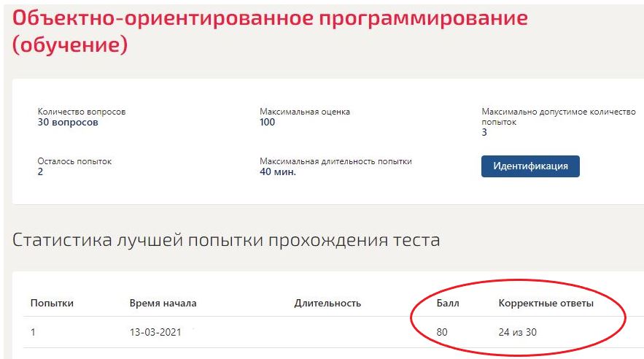Select attempt number 1 in the table
This screenshot has height=359, width=644.
pyautogui.click(x=33, y=333)
